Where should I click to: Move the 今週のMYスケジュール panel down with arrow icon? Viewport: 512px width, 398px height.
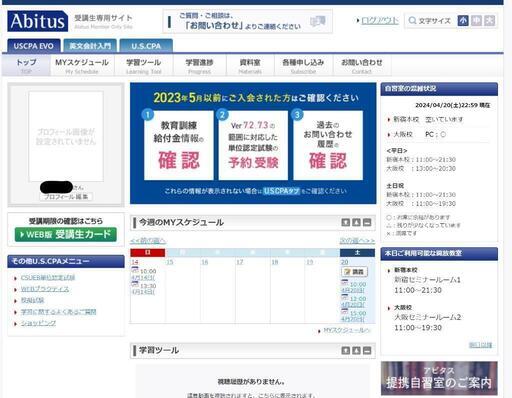point(346,222)
